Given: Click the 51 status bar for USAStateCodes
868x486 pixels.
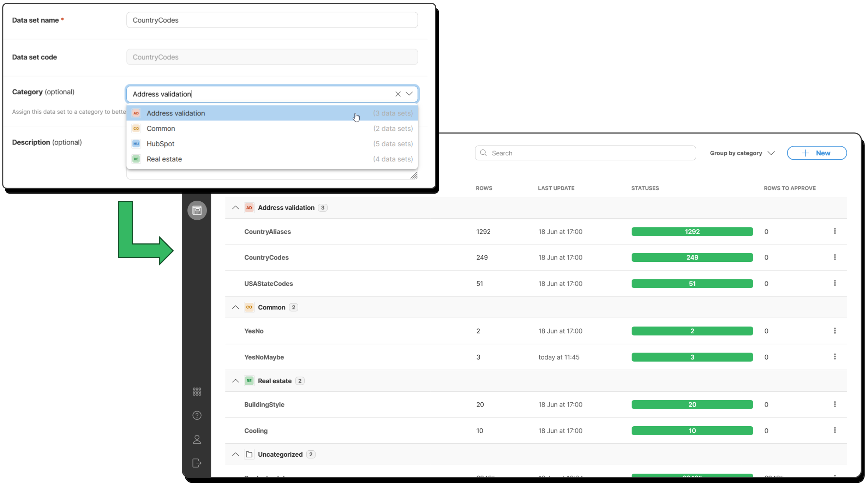Looking at the screenshot, I should tap(692, 284).
